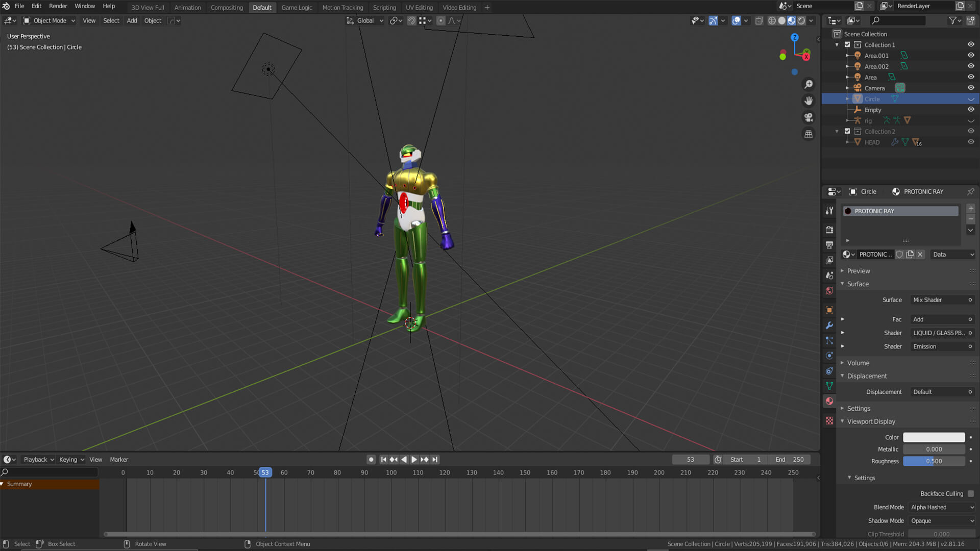Image resolution: width=980 pixels, height=551 pixels.
Task: Open the Render menu
Action: tap(58, 6)
